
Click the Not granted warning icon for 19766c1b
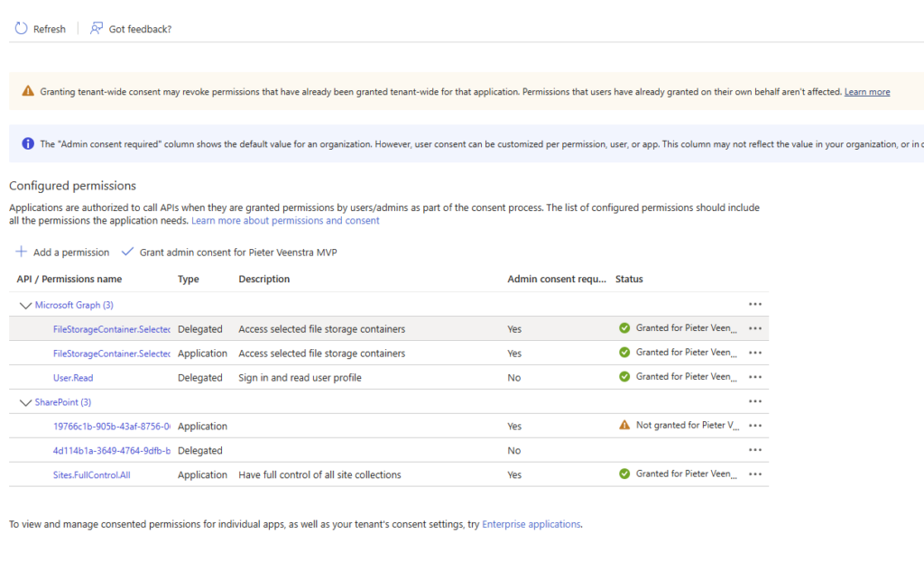point(624,425)
